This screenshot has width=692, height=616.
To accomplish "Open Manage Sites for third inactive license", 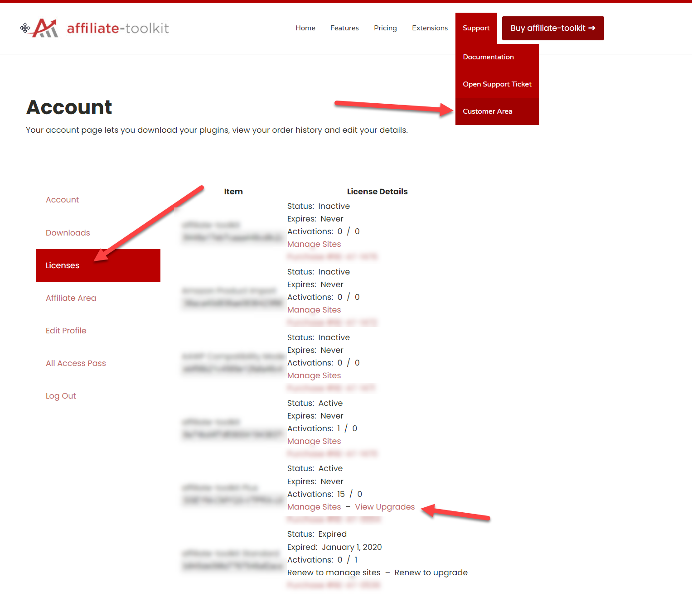I will (x=314, y=375).
